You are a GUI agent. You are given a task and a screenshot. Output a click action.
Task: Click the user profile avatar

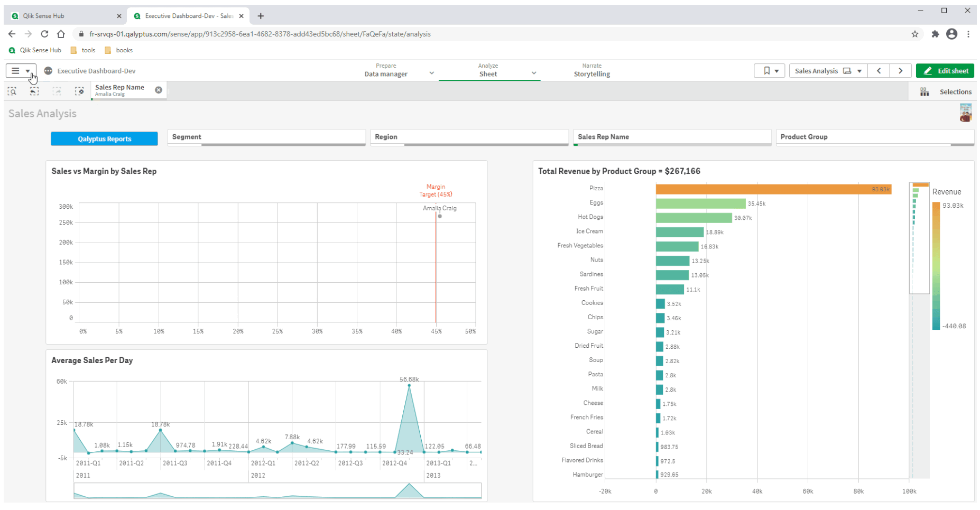[x=965, y=113]
